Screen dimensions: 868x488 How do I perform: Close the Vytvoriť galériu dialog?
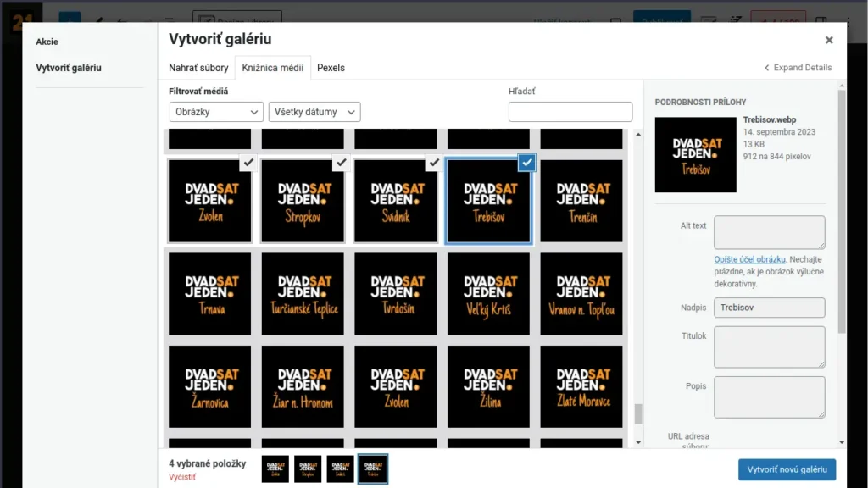coord(829,40)
